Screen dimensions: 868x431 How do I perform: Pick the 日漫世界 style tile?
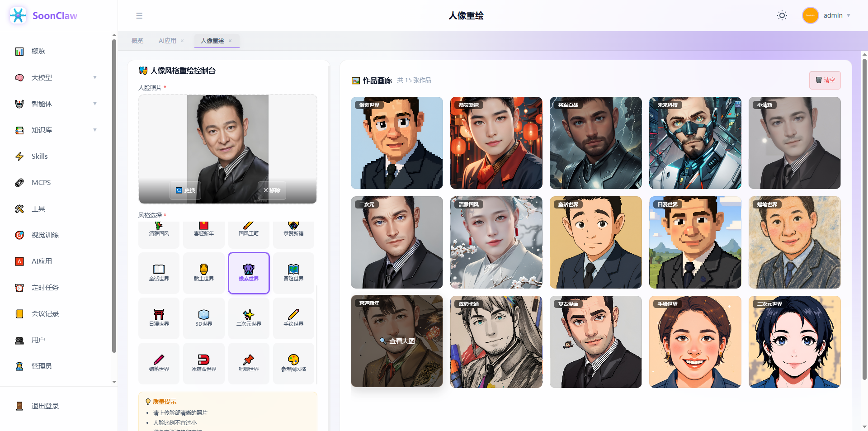click(159, 318)
